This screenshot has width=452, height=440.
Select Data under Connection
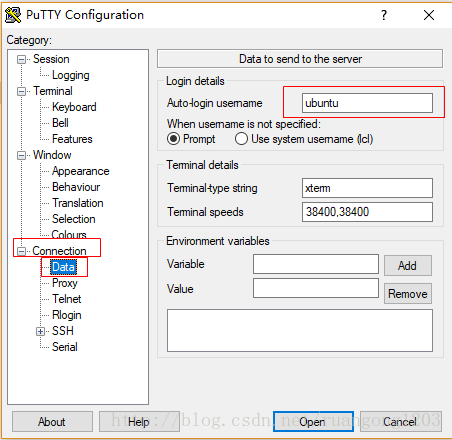(x=63, y=267)
